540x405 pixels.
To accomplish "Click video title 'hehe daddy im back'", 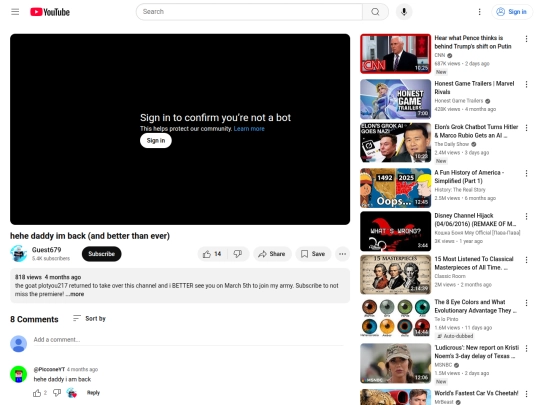I will click(90, 236).
